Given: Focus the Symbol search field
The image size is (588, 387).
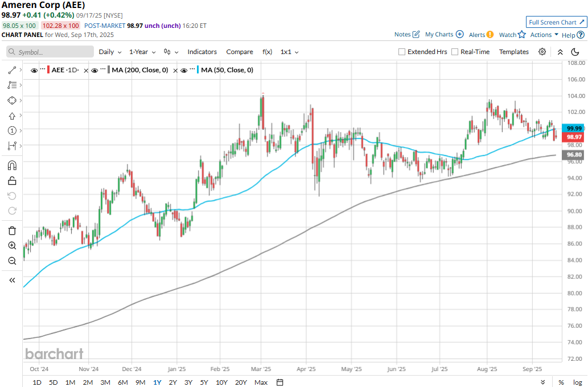Looking at the screenshot, I should (50, 52).
